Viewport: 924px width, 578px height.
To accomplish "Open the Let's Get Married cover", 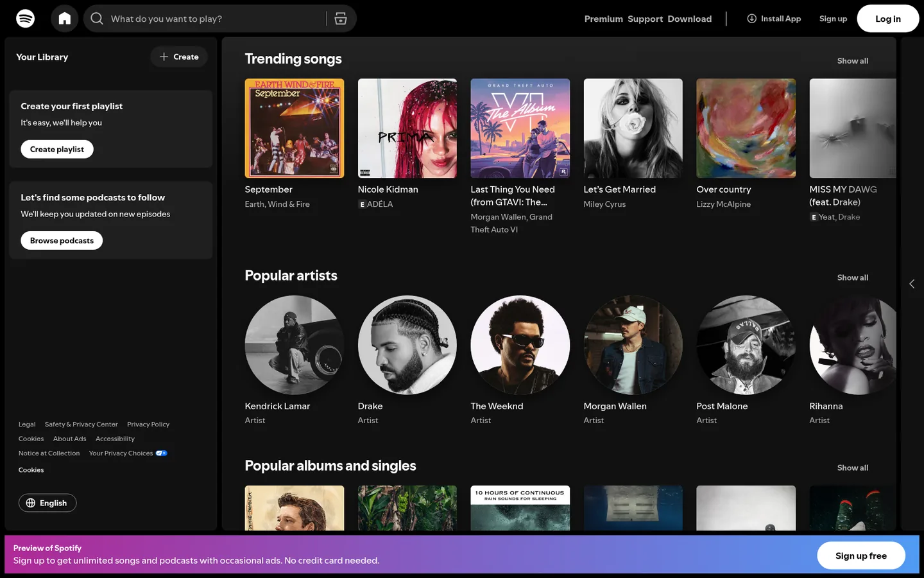I will (633, 128).
